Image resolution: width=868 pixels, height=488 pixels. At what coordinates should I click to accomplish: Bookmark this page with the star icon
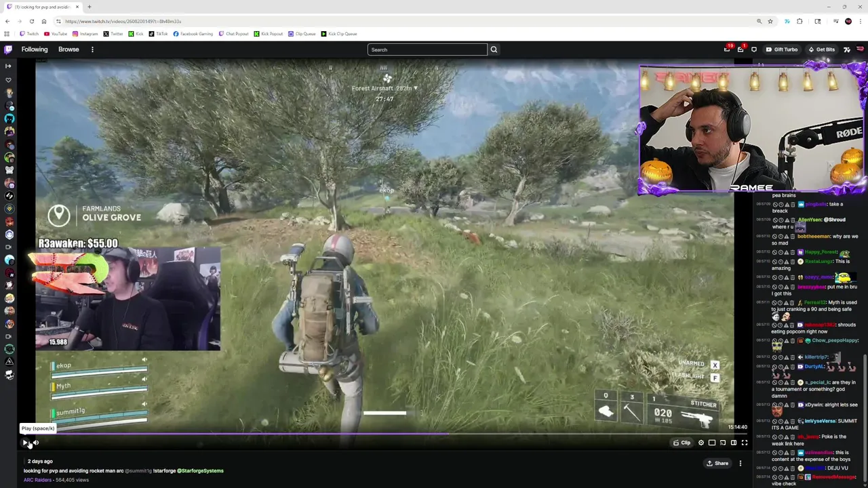coord(770,22)
